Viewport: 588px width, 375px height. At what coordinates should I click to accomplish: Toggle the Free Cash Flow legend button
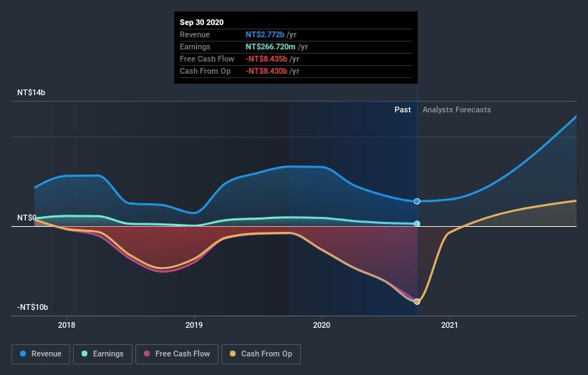177,354
